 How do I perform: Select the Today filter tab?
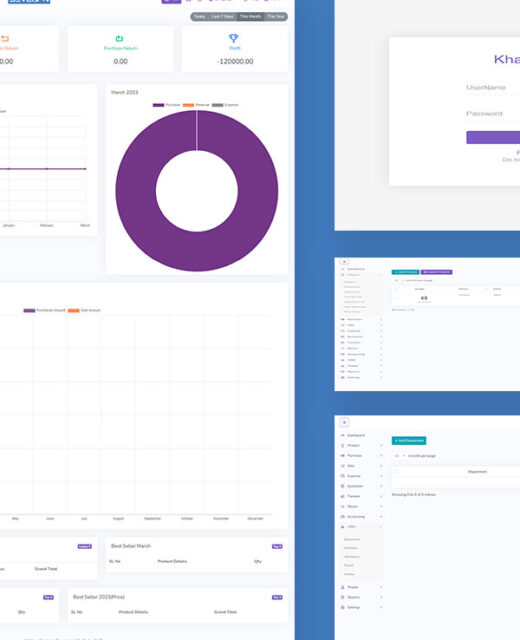[x=200, y=17]
